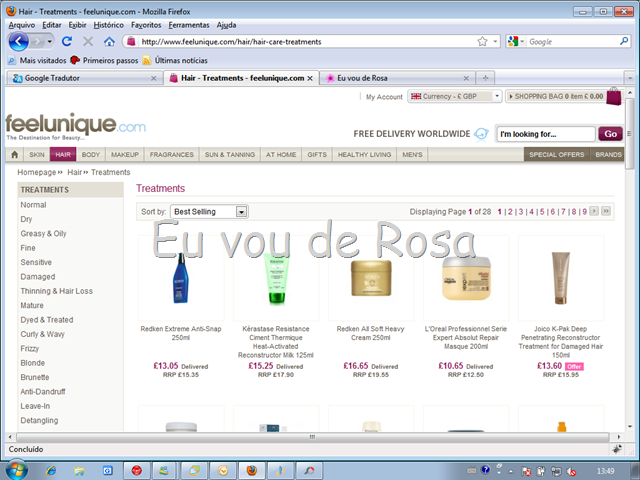Open the Windows Start orb
Viewport: 640px width, 480px height.
(16, 471)
